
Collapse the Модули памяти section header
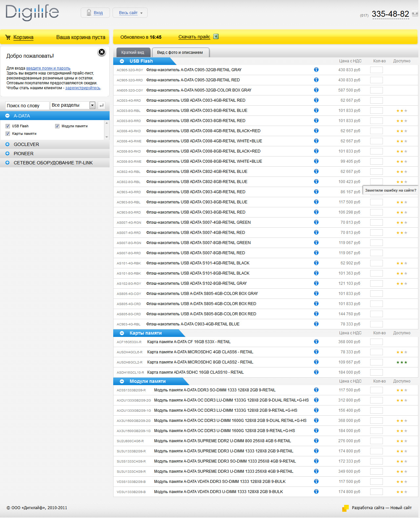(122, 381)
